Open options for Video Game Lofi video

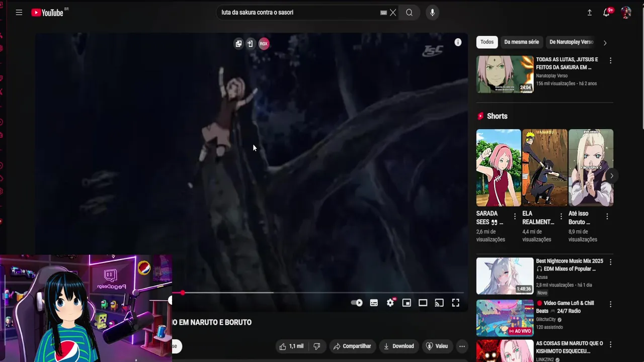pos(610,304)
